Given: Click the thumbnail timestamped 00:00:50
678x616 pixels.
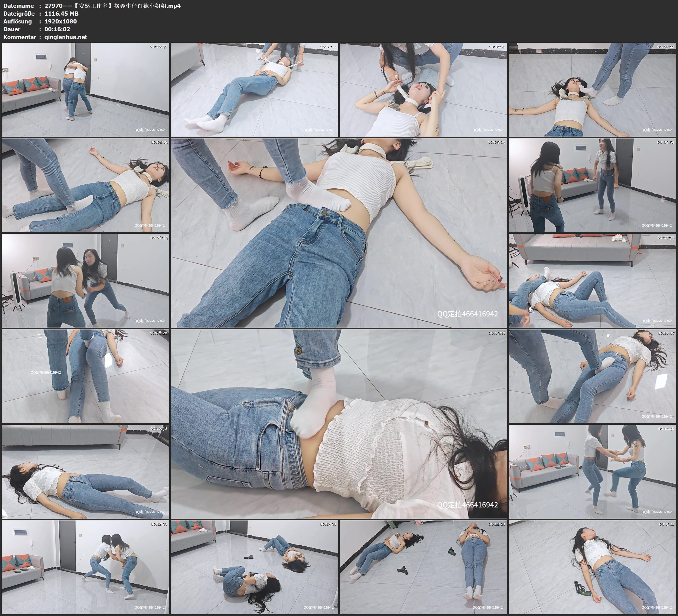Looking at the screenshot, I should (x=85, y=90).
